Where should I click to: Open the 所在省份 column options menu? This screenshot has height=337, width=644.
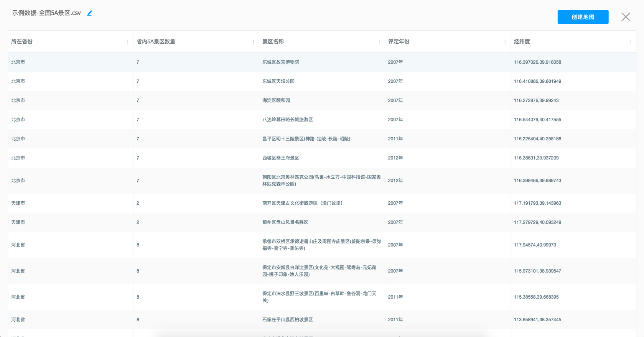[x=128, y=42]
